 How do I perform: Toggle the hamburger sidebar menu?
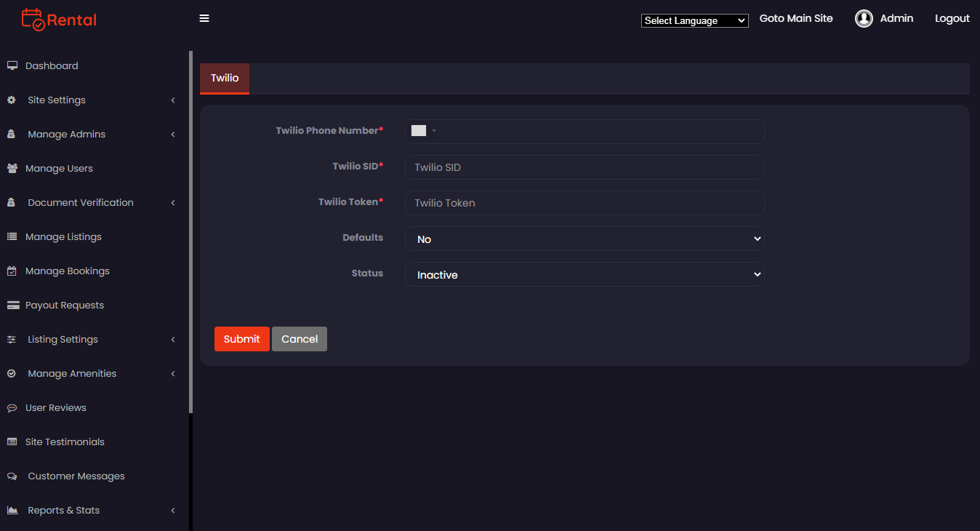[204, 18]
